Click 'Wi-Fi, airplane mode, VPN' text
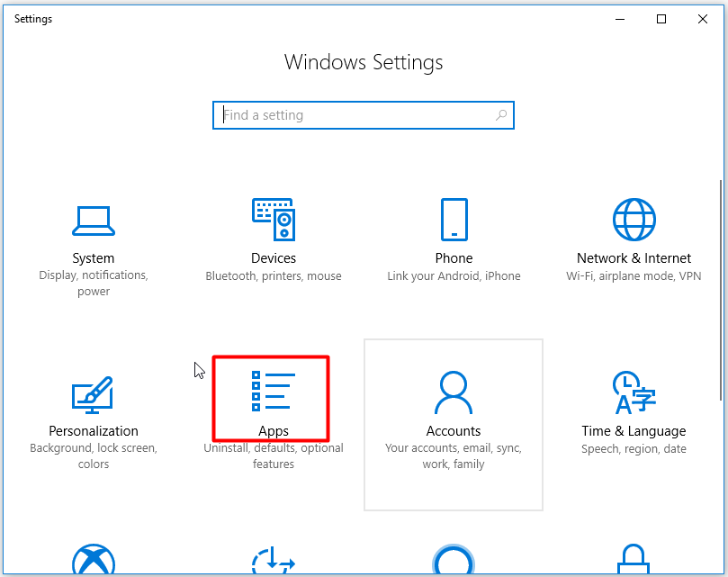The height and width of the screenshot is (577, 728). click(634, 276)
